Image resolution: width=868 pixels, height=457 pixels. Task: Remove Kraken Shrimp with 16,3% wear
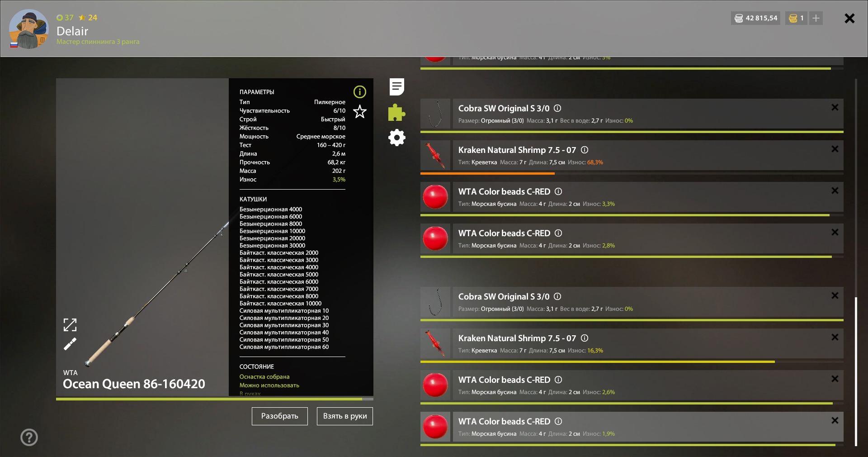point(835,337)
